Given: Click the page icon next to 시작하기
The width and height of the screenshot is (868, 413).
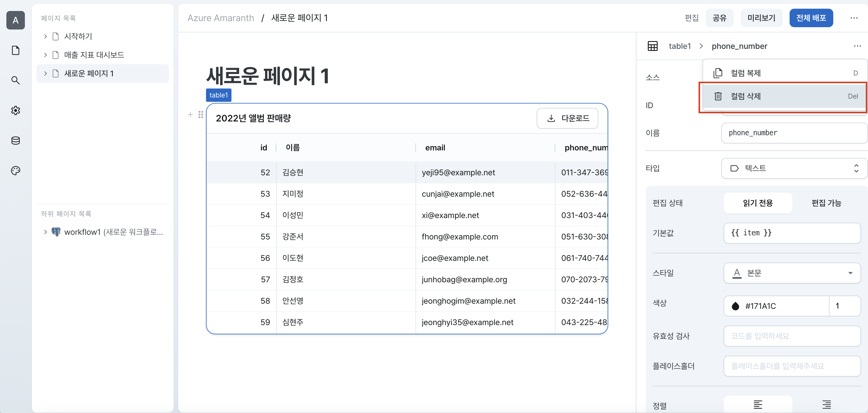Looking at the screenshot, I should pos(56,36).
